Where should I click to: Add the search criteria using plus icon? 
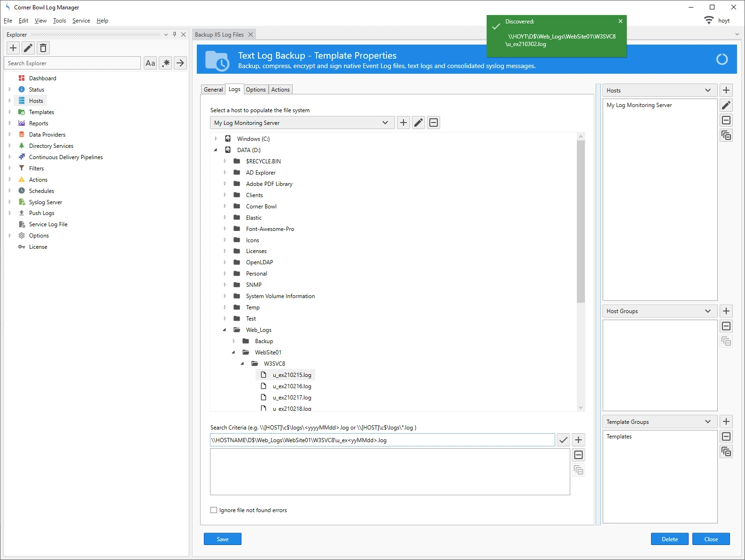point(578,440)
